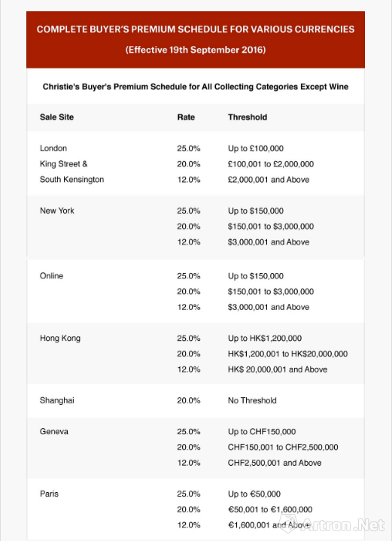Click the 'Threshold' column header
392x541 pixels.
click(248, 117)
